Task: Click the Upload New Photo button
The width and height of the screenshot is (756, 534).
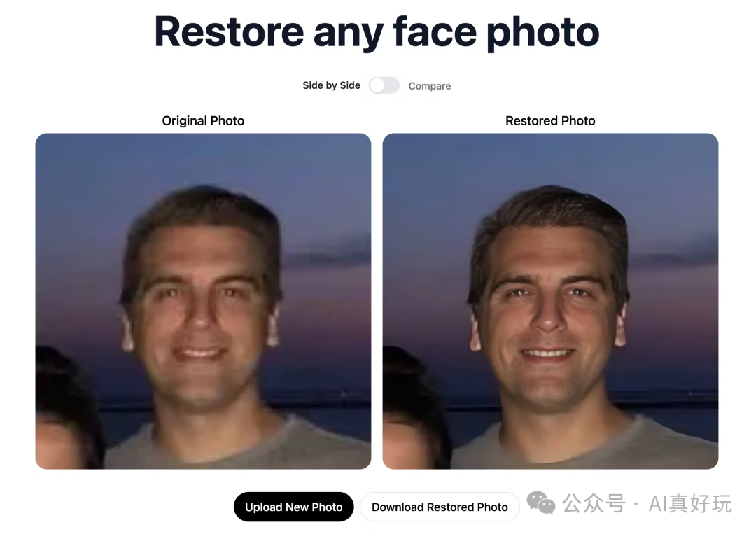Action: [293, 507]
